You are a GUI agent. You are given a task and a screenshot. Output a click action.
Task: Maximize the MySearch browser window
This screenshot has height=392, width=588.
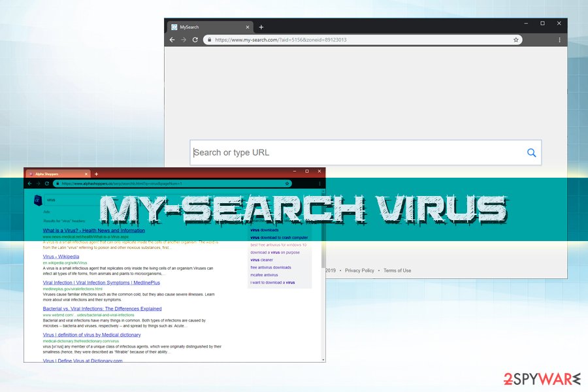point(542,24)
